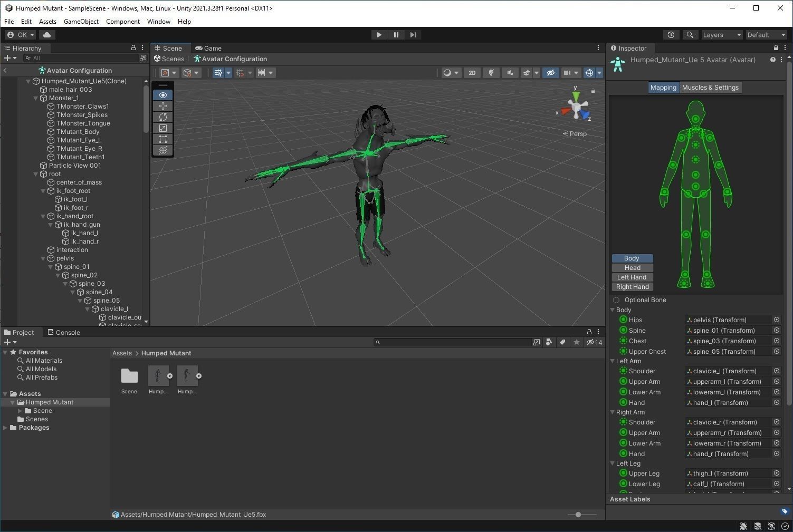Open the Default layout dropdown
This screenshot has width=793, height=532.
coord(766,35)
